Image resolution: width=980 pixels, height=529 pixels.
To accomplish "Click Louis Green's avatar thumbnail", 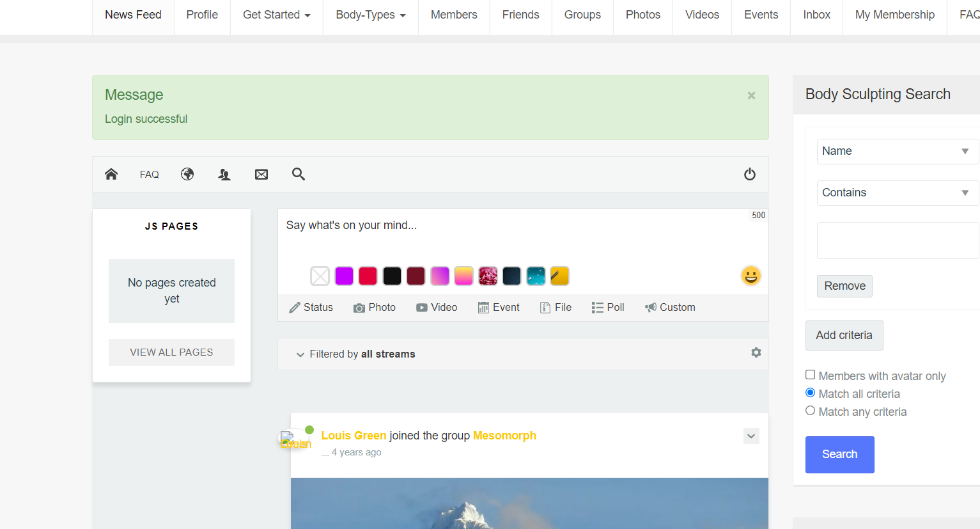I will 295,440.
